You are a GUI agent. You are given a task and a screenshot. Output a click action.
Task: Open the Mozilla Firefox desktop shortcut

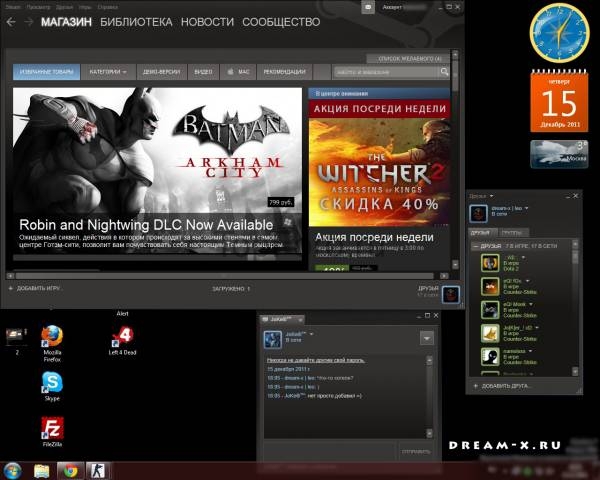point(52,343)
